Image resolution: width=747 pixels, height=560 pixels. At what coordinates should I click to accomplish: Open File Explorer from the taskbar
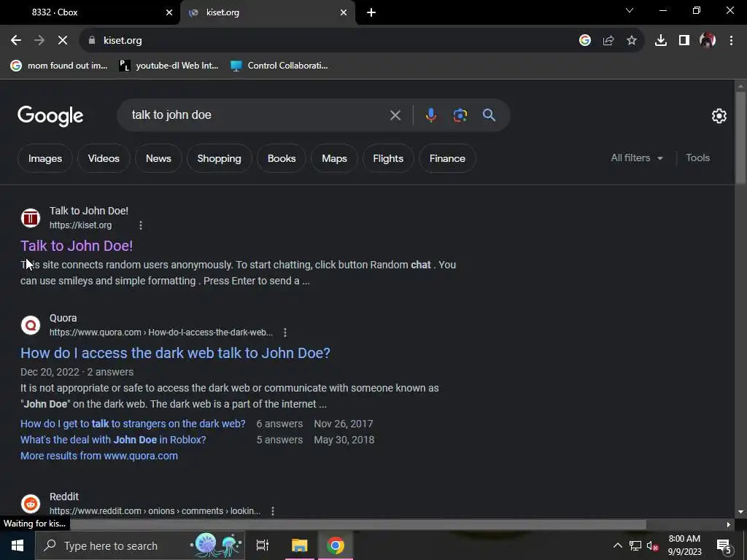[300, 545]
